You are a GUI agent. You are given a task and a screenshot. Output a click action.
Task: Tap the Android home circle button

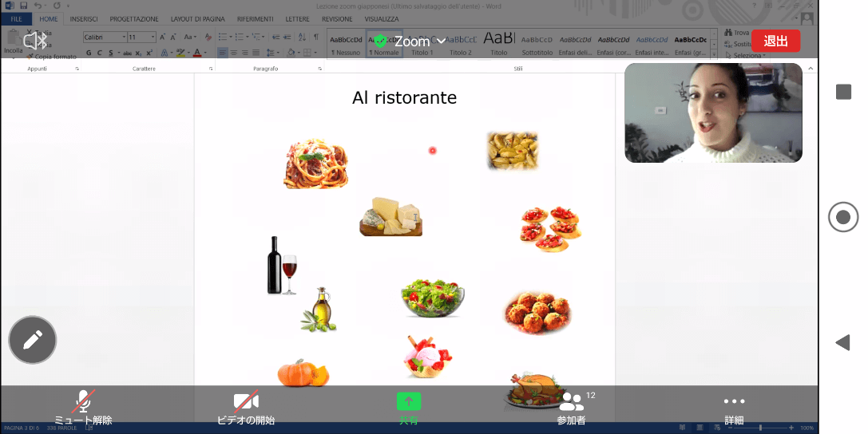[843, 217]
